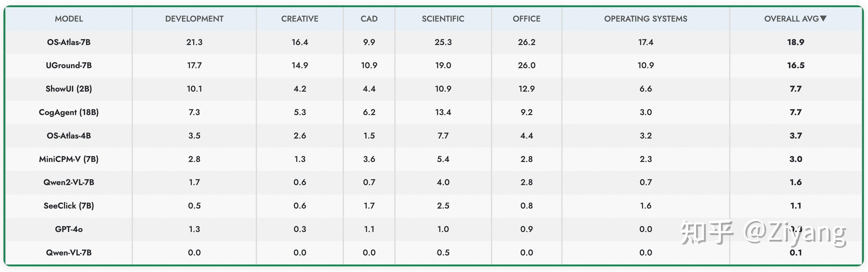The width and height of the screenshot is (868, 272).
Task: Sort by the Creative column header
Action: point(300,19)
